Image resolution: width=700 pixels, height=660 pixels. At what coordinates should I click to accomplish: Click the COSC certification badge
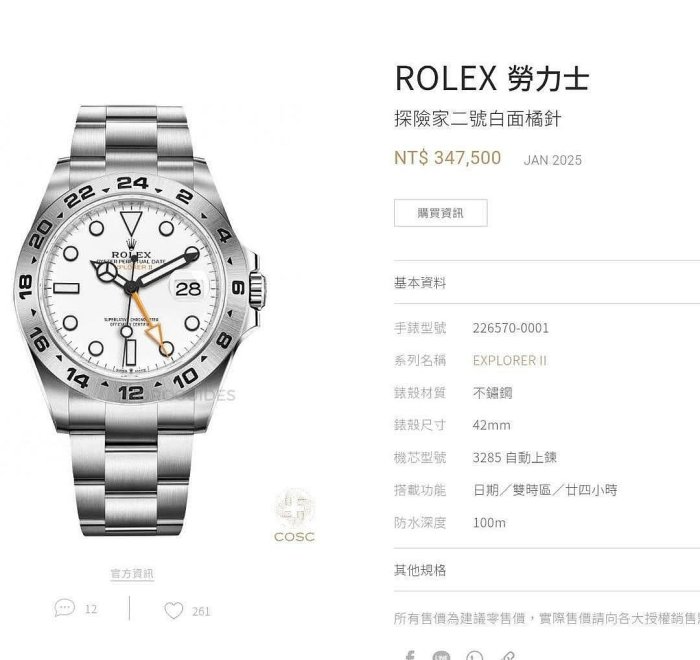coord(294,516)
